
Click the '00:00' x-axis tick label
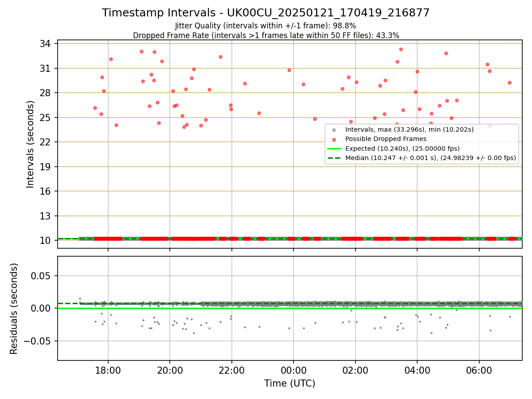coord(293,371)
